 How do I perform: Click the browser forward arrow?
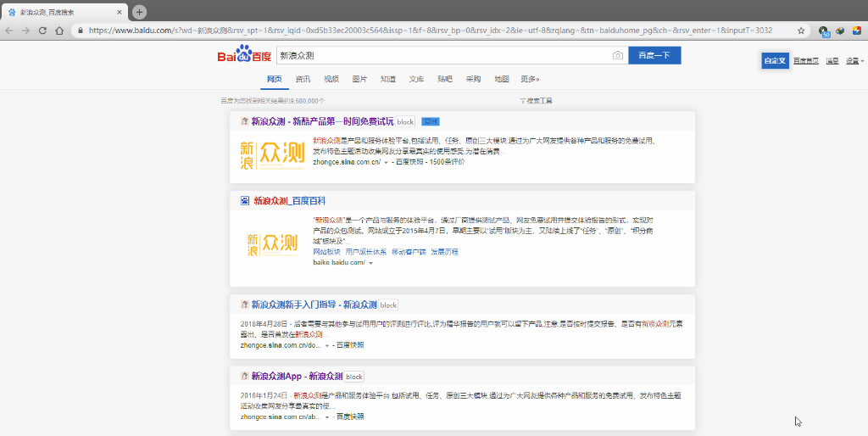(25, 31)
